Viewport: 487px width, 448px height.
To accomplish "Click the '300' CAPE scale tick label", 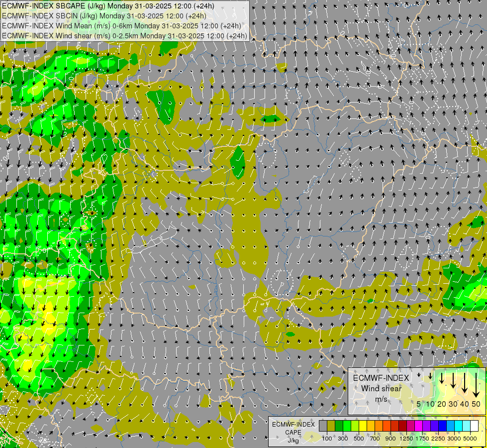I will tap(343, 439).
